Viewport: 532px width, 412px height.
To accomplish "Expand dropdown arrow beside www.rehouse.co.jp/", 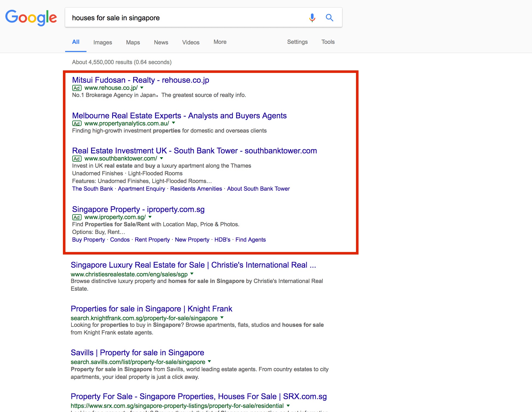I will click(142, 88).
